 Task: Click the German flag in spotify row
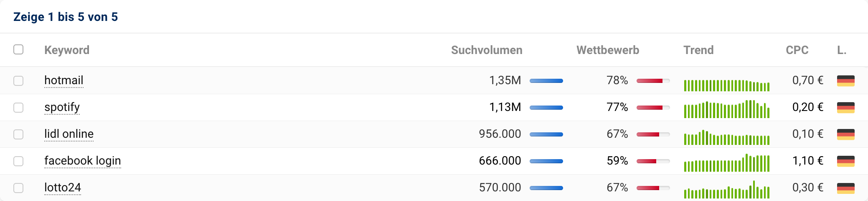coord(845,108)
